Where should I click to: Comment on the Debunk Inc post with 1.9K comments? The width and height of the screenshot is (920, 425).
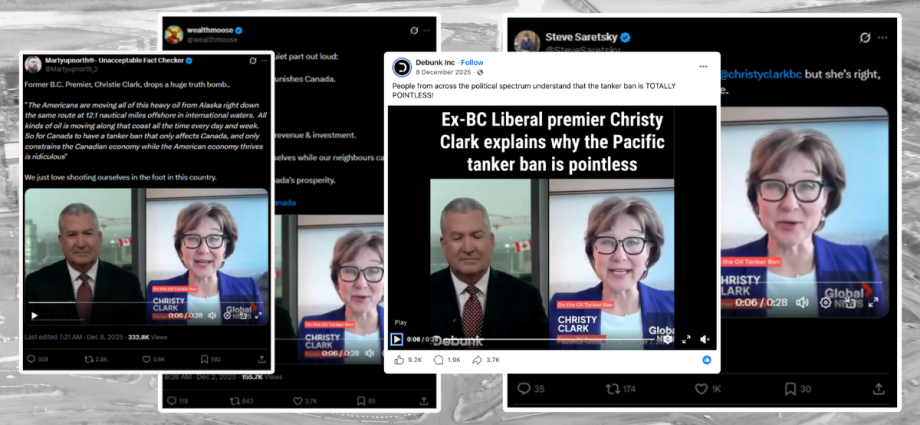pyautogui.click(x=447, y=360)
